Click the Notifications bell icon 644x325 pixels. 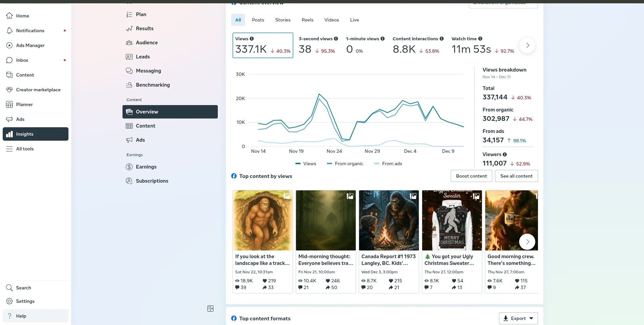point(9,31)
